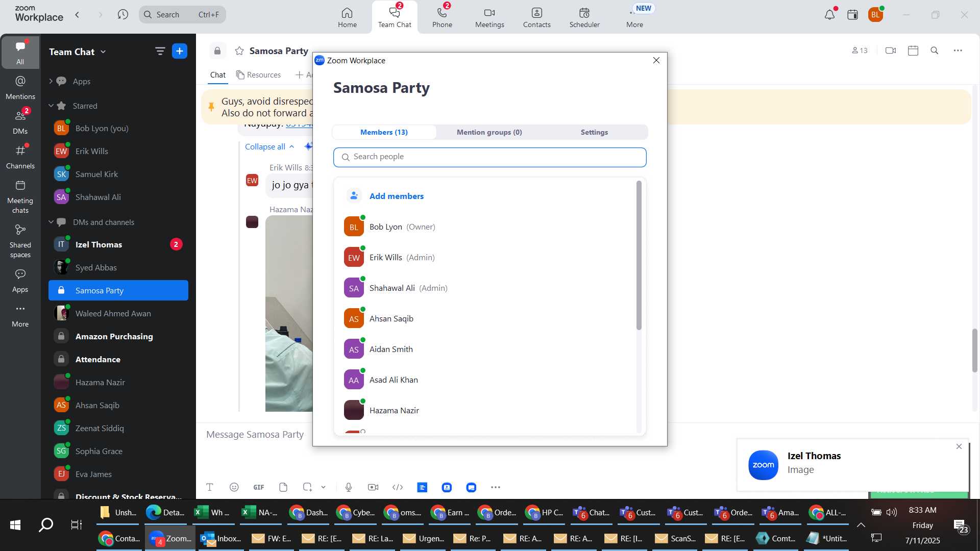
Task: Click the Search people field
Action: click(x=489, y=157)
